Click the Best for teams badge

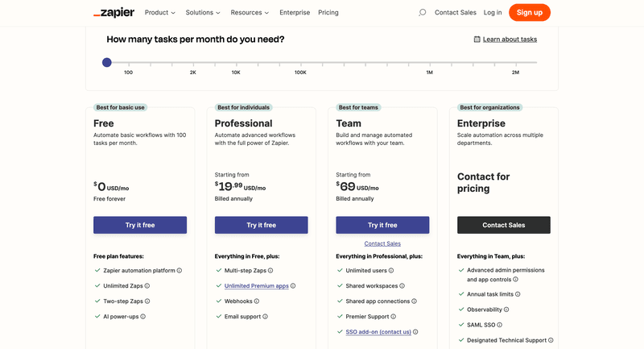click(x=358, y=107)
